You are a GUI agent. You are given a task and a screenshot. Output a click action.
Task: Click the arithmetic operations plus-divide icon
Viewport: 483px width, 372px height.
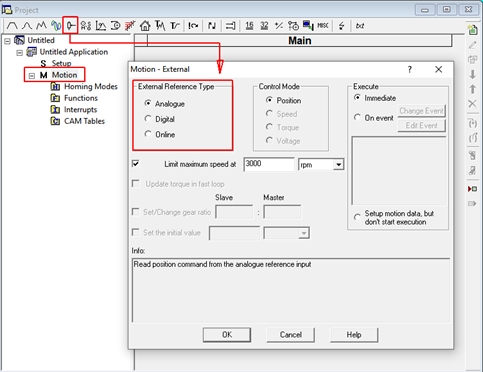279,26
